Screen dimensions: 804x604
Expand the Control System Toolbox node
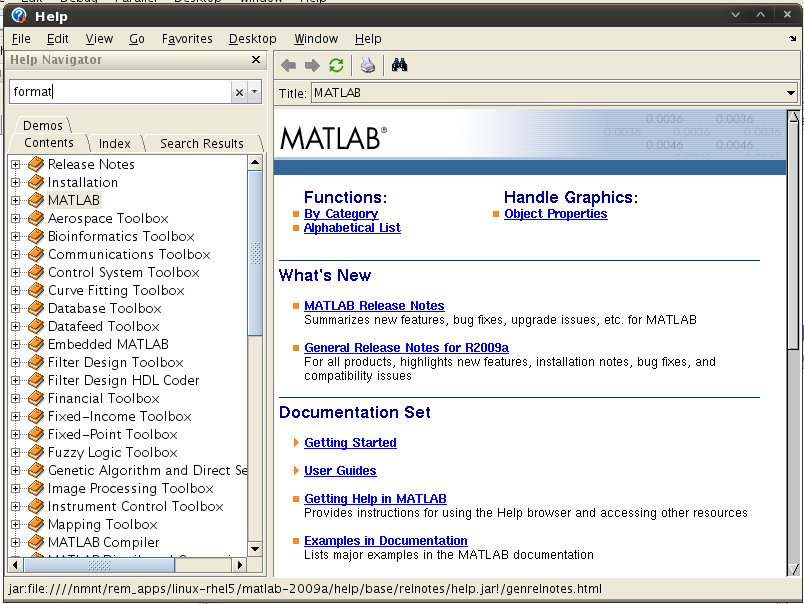point(15,272)
